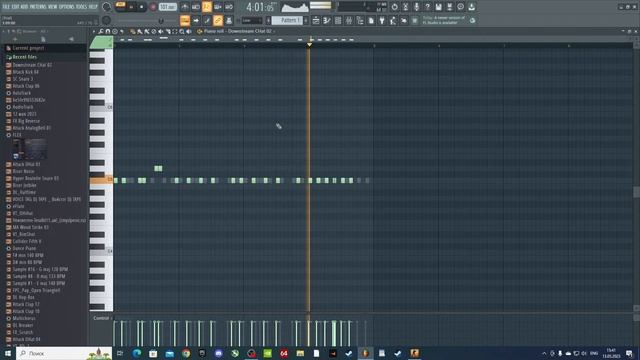This screenshot has height=360, width=640.
Task: Open the FILE menu
Action: tap(6, 7)
